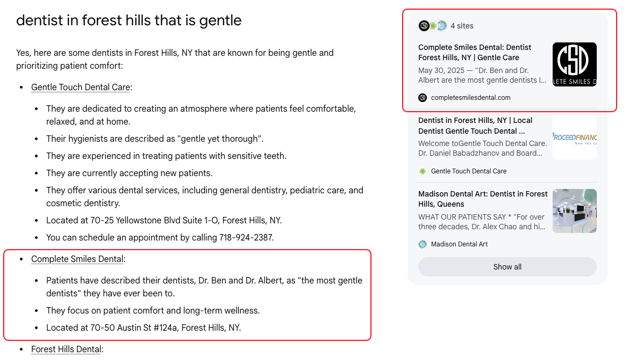Click the 'Show all' sources button
629x364 pixels.
[x=507, y=267]
